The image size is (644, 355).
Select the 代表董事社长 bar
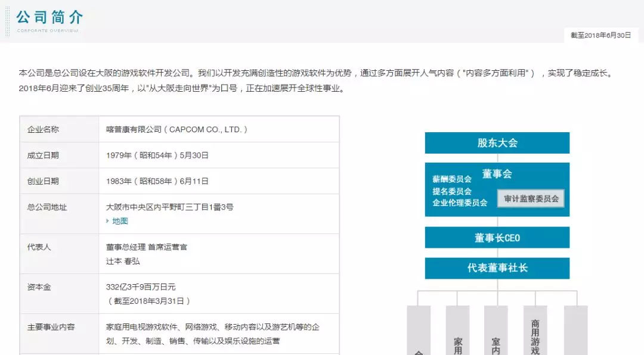pyautogui.click(x=497, y=268)
